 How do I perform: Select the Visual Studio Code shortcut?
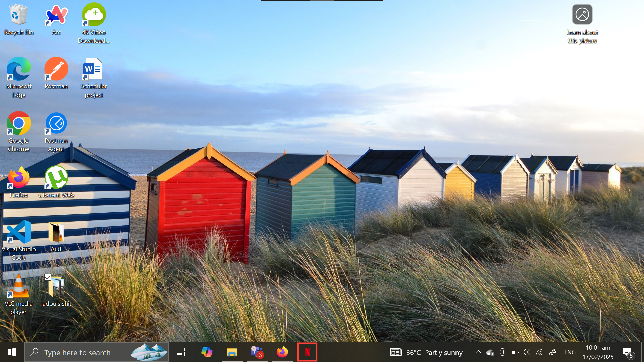(x=19, y=232)
